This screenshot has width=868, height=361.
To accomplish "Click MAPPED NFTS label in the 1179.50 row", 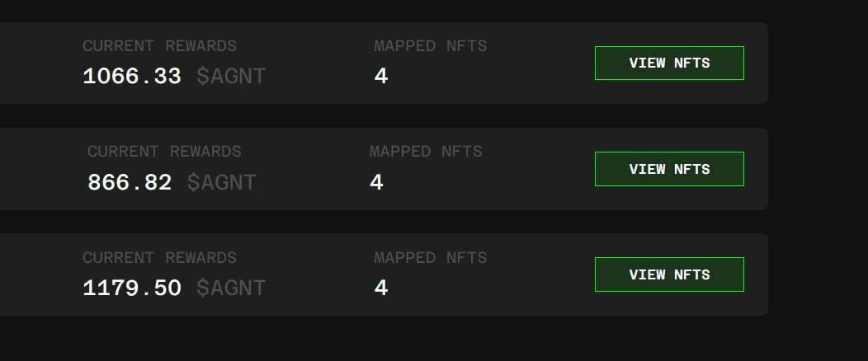I will tap(431, 258).
